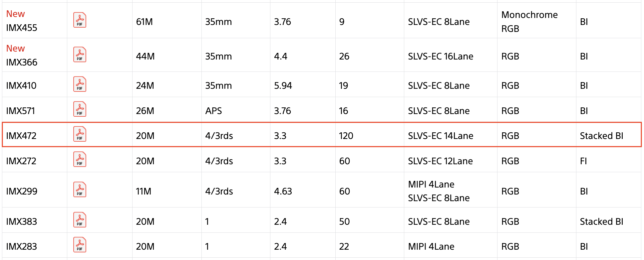Open the IMX472 PDF document
Image resolution: width=644 pixels, height=260 pixels.
(x=80, y=134)
